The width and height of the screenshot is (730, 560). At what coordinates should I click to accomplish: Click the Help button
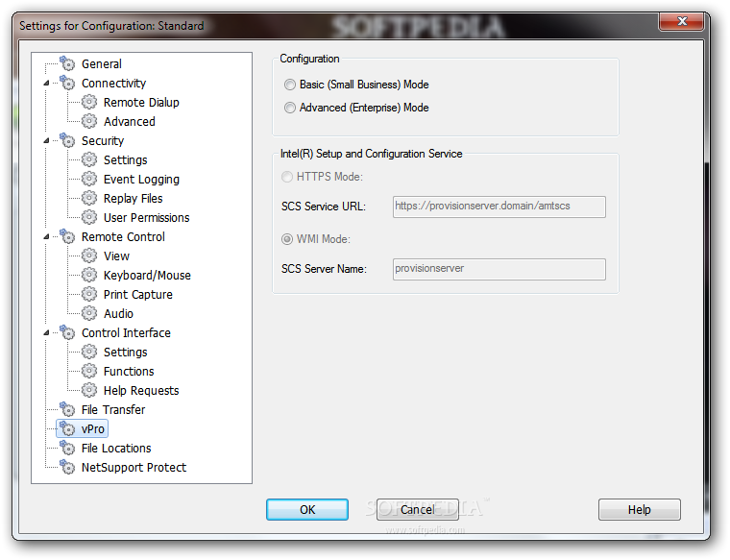(639, 510)
